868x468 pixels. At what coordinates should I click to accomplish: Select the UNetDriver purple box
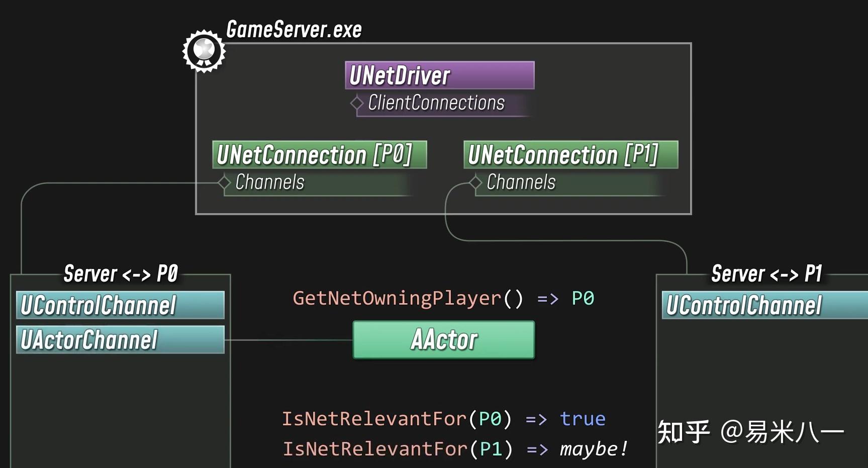coord(440,75)
